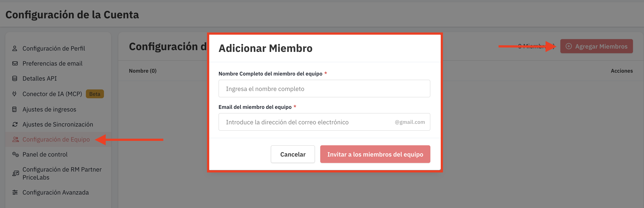Click the sliders icon for Configuración Avanzada
This screenshot has height=208, width=644.
(15, 192)
